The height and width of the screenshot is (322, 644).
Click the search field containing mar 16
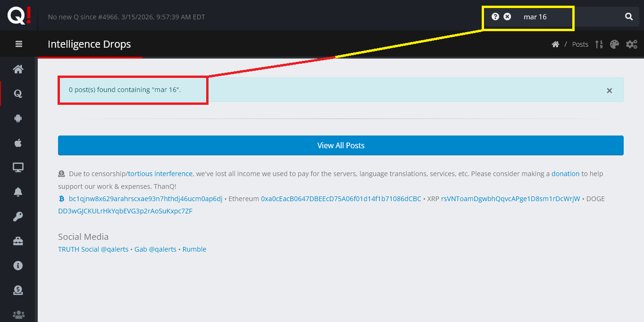[566, 17]
